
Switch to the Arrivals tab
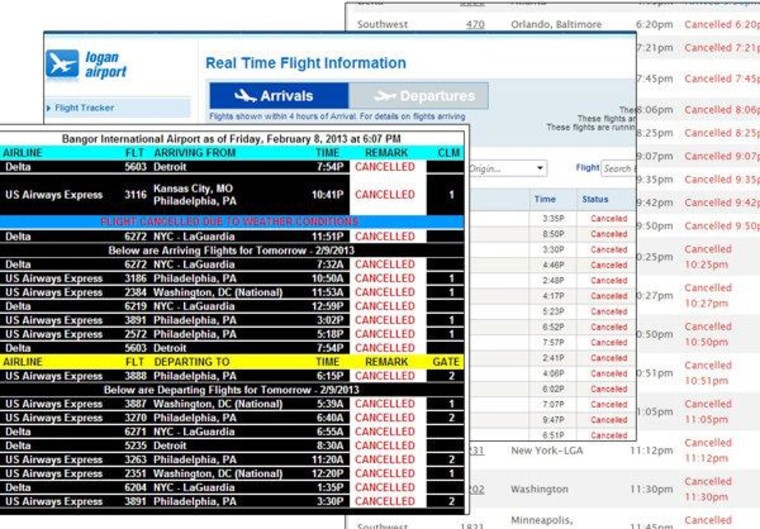click(278, 96)
